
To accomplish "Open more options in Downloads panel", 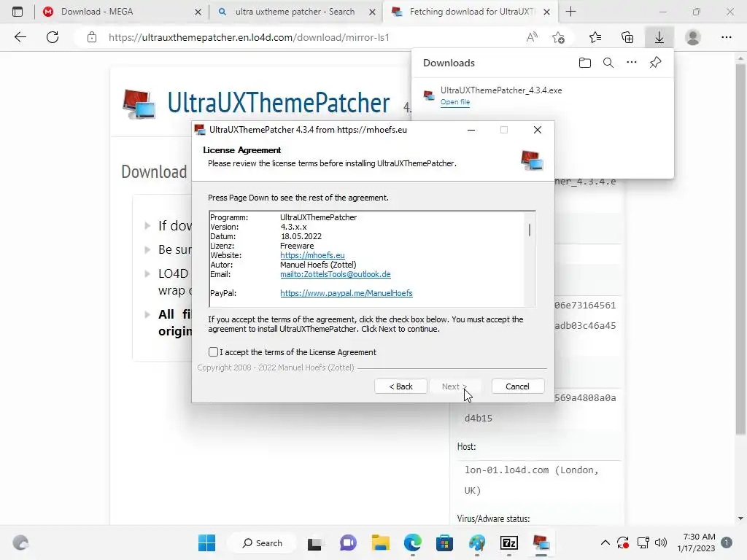I will (x=631, y=63).
